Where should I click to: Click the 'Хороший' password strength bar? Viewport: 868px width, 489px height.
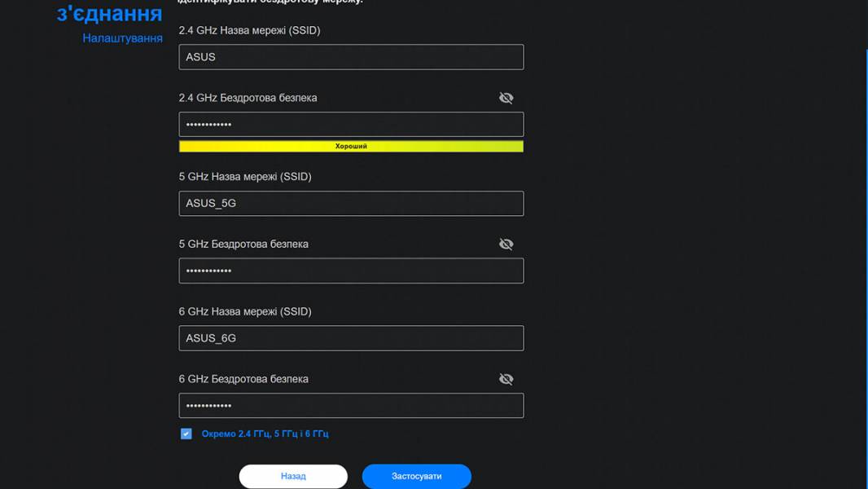(x=351, y=146)
